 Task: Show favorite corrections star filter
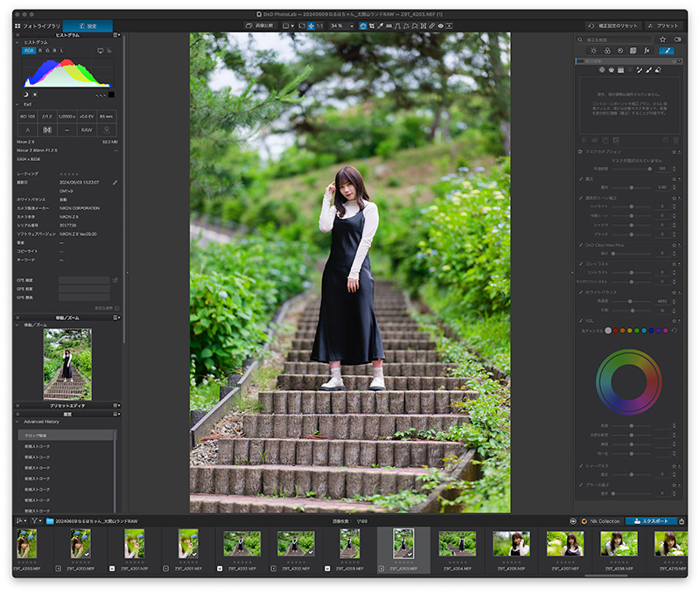(x=663, y=39)
